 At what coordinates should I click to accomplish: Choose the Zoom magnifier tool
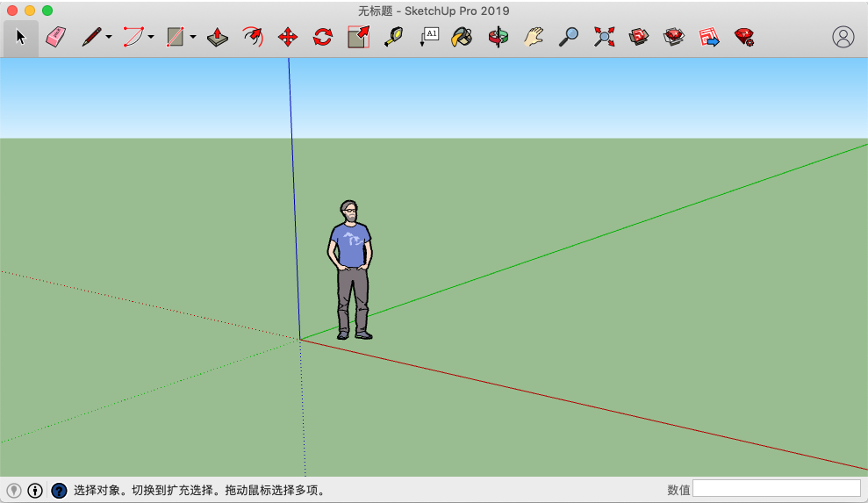569,37
